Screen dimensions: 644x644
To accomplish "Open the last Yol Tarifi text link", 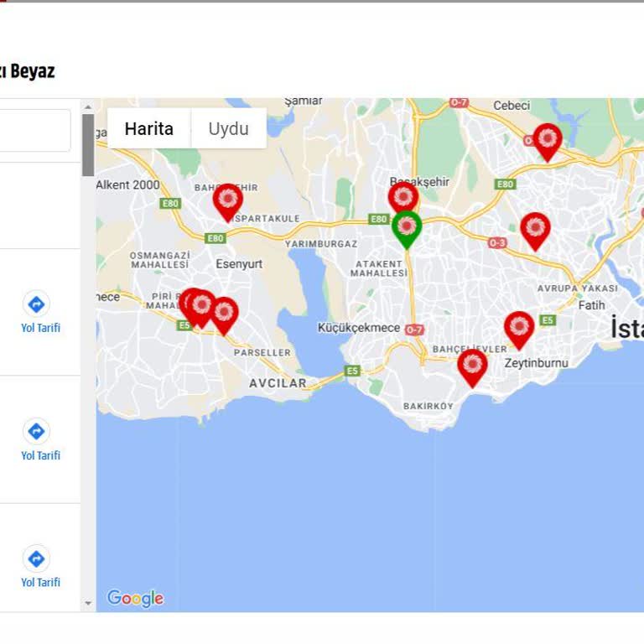I will [40, 582].
